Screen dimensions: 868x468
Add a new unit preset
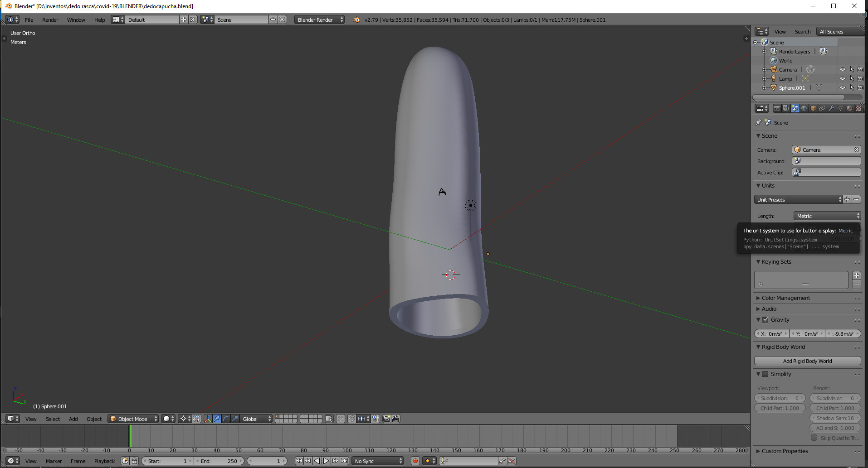click(847, 199)
